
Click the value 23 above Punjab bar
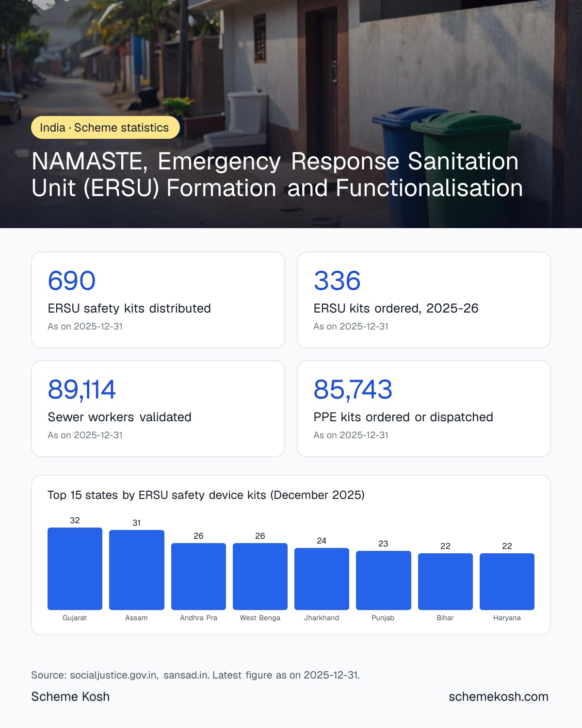click(383, 544)
